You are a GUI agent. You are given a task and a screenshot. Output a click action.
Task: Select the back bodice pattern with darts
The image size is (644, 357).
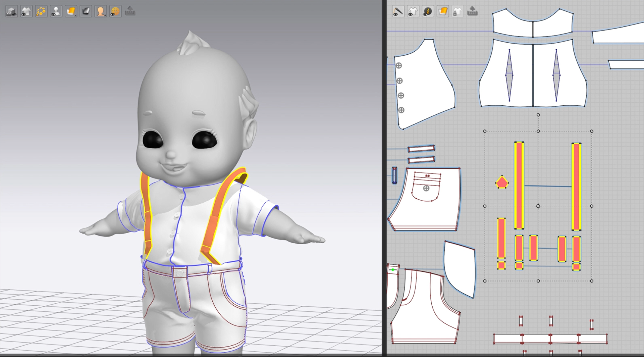(x=533, y=74)
